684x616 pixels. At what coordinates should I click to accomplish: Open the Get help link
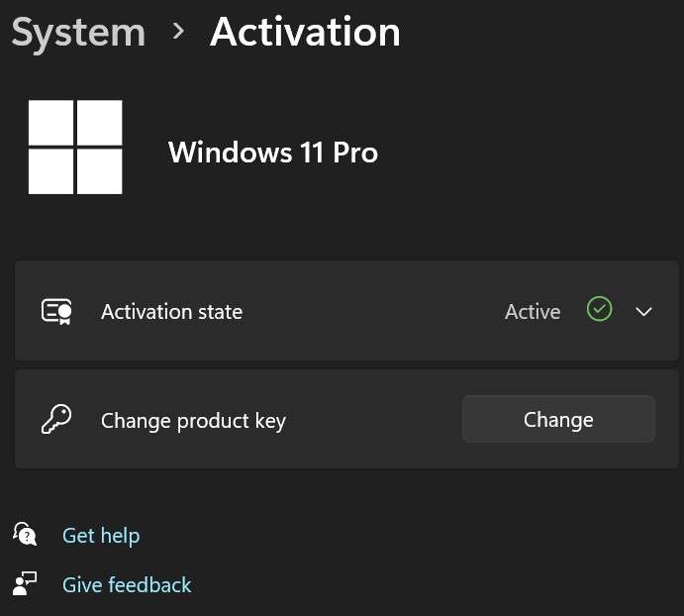[x=101, y=536]
